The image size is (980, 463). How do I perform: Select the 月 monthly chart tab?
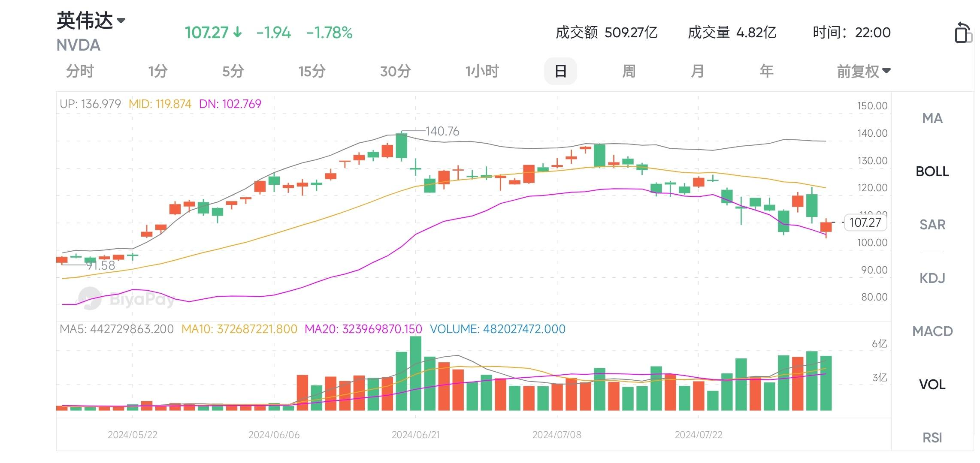click(698, 71)
